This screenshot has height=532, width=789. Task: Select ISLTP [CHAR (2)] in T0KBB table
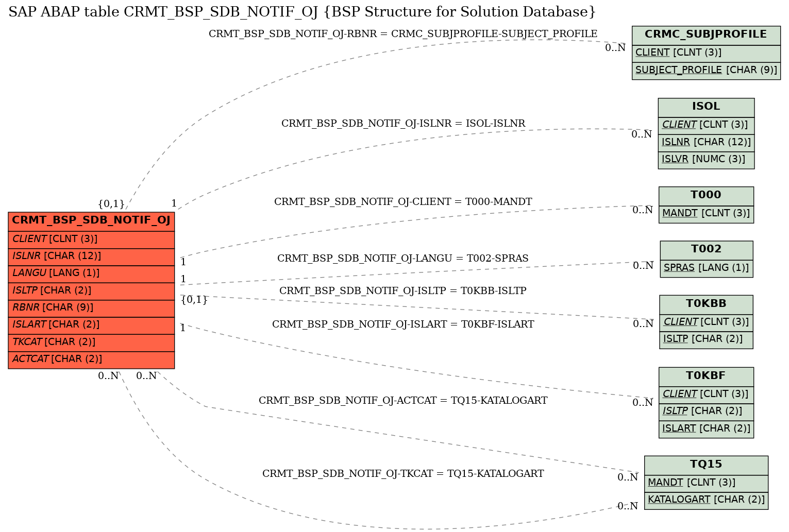coord(706,339)
